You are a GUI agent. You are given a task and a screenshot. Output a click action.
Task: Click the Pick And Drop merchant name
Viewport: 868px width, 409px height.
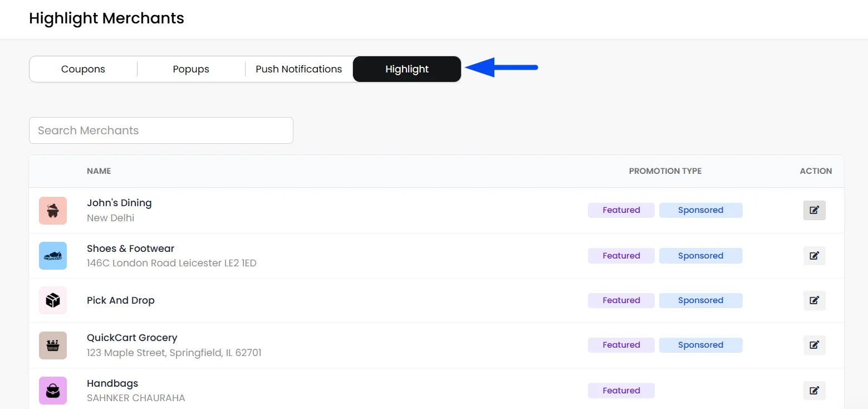tap(121, 300)
